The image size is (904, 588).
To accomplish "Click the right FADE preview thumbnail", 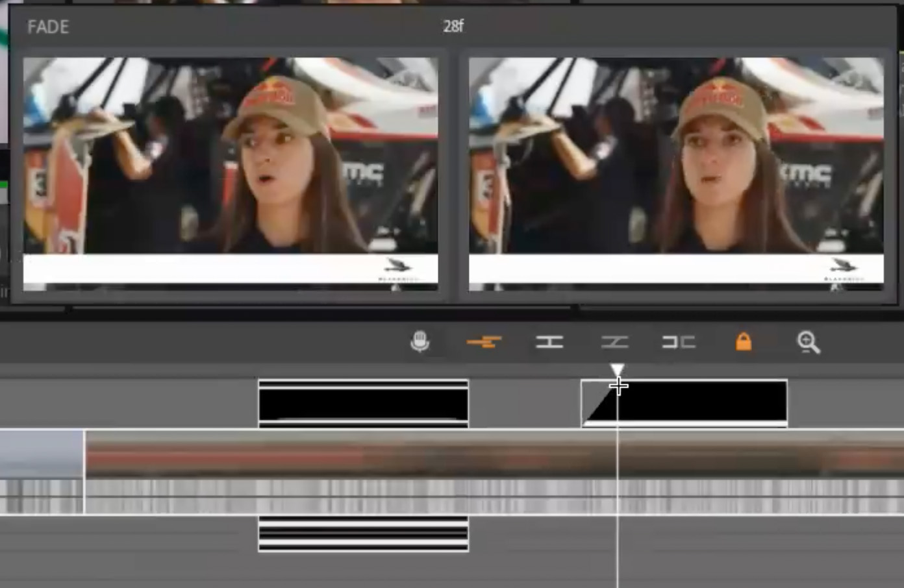I will coord(676,173).
